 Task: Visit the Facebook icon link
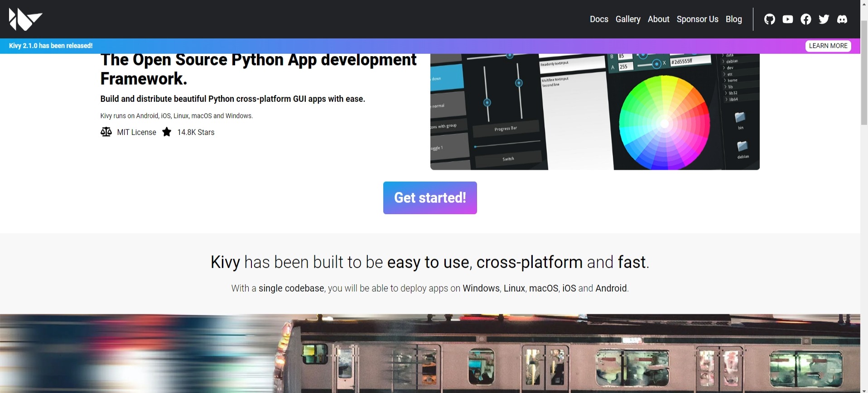point(805,19)
